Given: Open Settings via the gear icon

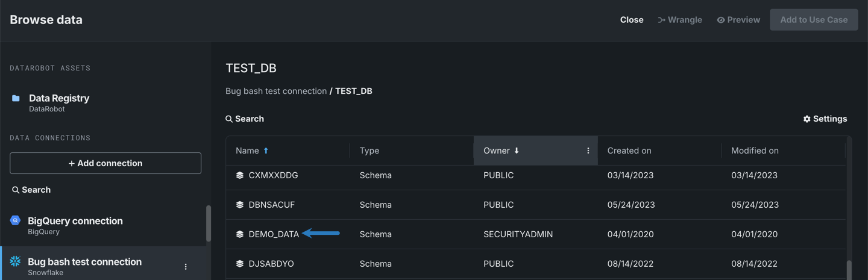Looking at the screenshot, I should tap(807, 119).
